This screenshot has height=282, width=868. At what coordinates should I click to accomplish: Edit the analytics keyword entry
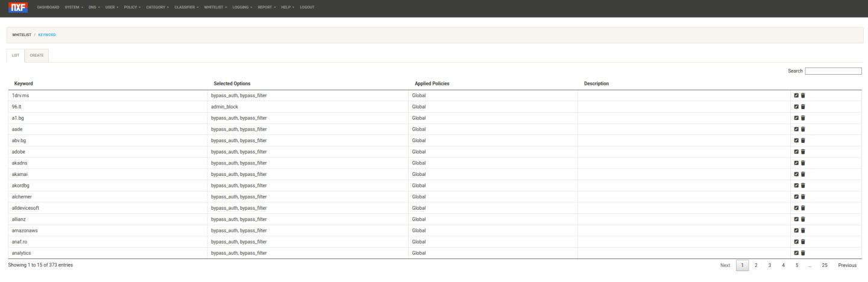(796, 253)
